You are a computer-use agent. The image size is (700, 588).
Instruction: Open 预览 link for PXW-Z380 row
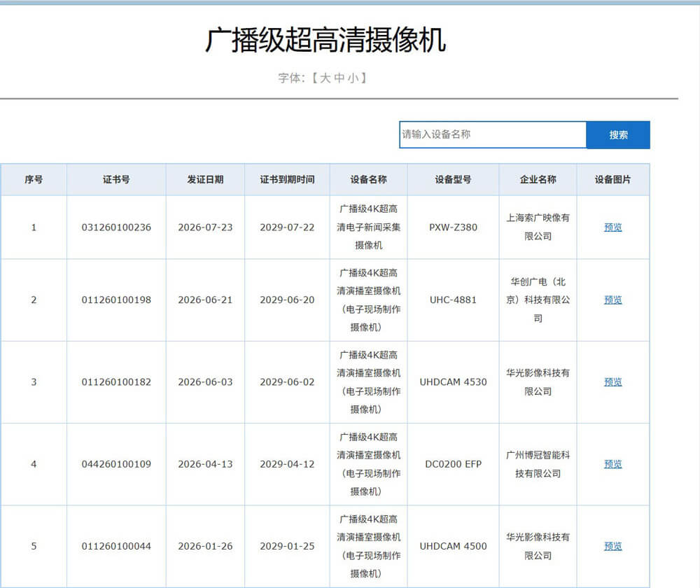(612, 227)
